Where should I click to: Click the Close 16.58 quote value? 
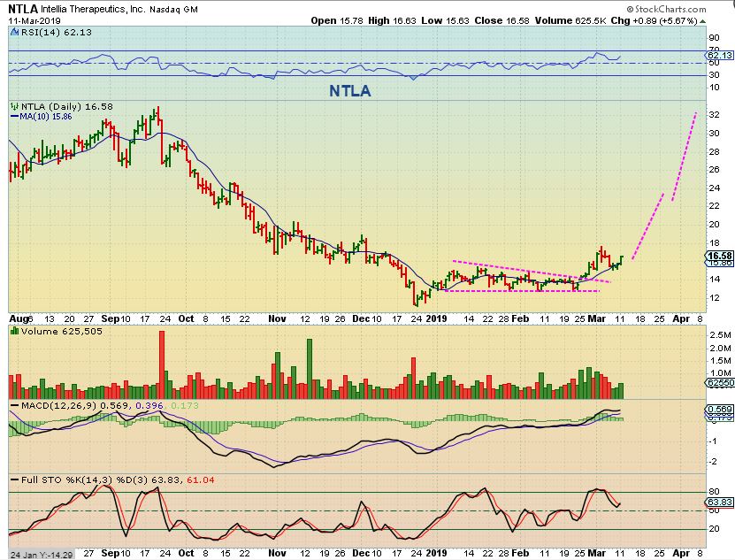pos(501,20)
